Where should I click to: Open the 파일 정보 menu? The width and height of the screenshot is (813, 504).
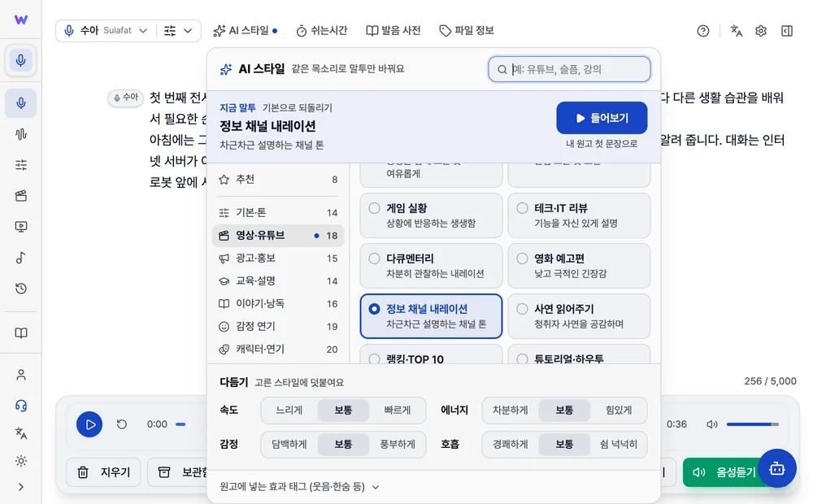466,31
